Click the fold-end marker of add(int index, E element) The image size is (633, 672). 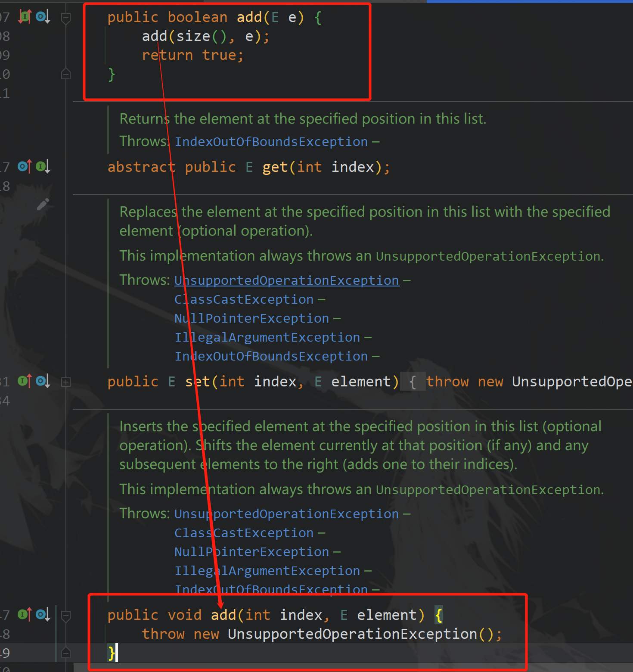point(66,653)
